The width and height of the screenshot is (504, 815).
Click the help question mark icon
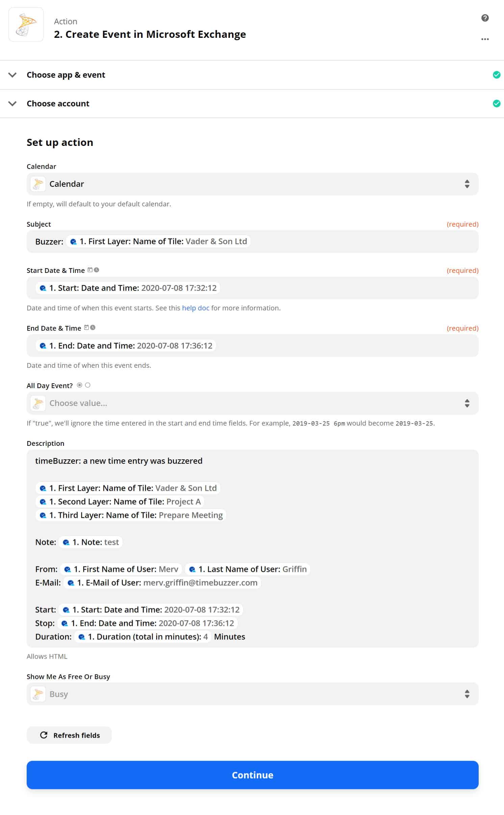pyautogui.click(x=485, y=18)
